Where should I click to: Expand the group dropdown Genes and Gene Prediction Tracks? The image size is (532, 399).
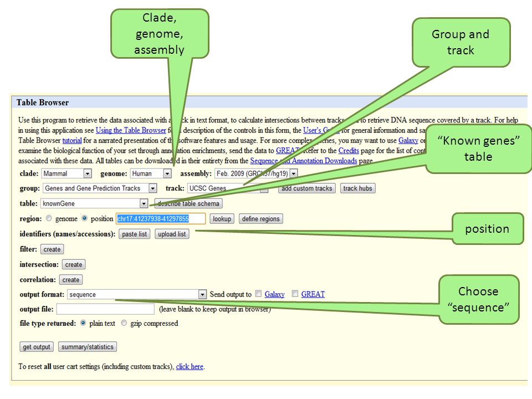pyautogui.click(x=100, y=188)
